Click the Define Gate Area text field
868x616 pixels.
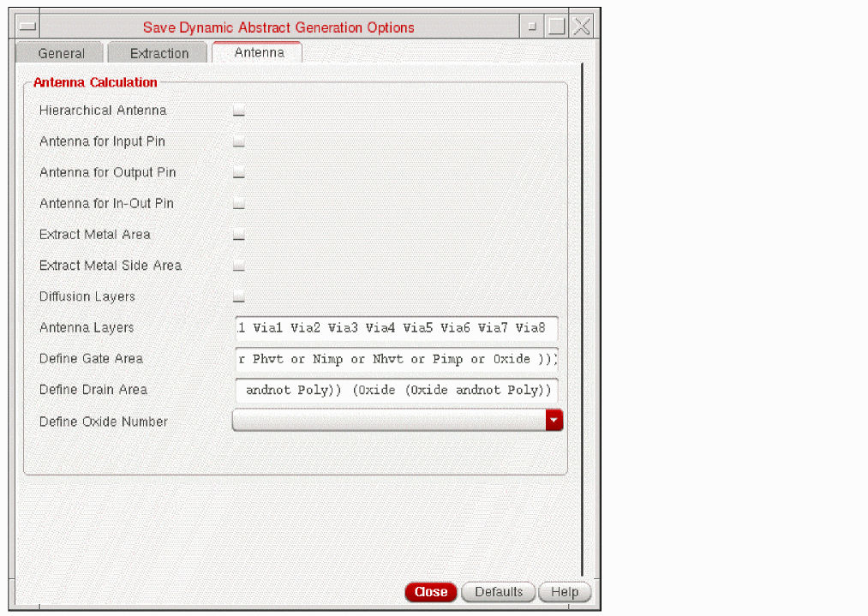coord(397,359)
